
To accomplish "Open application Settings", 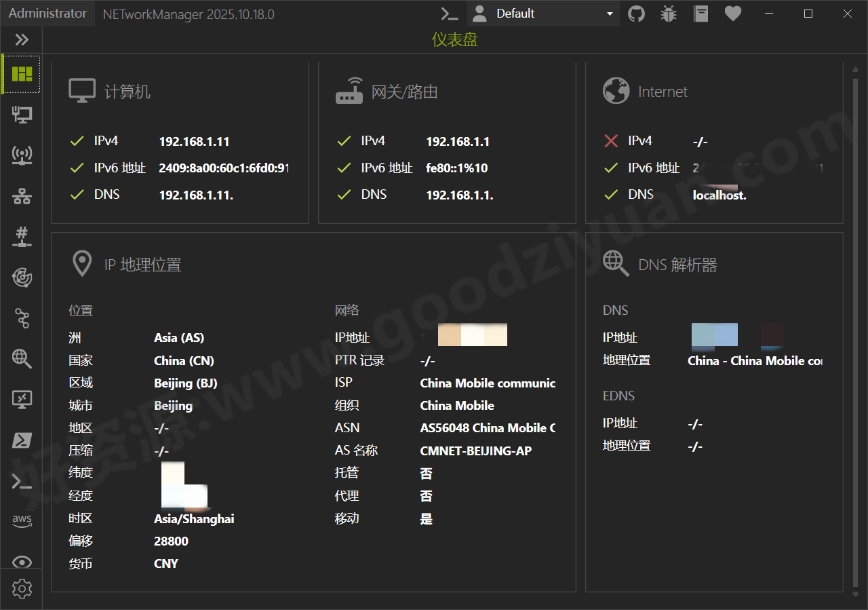I will 21,589.
